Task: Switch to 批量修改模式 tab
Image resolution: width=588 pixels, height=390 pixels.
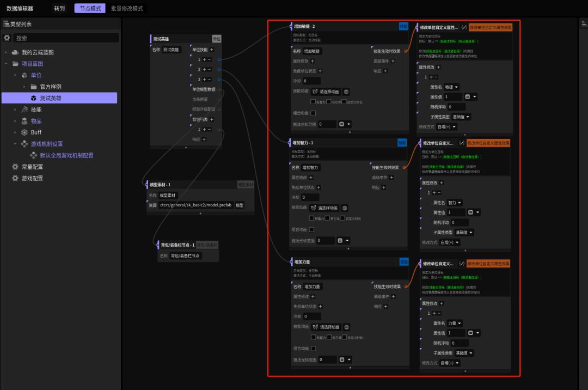Action: click(x=127, y=9)
